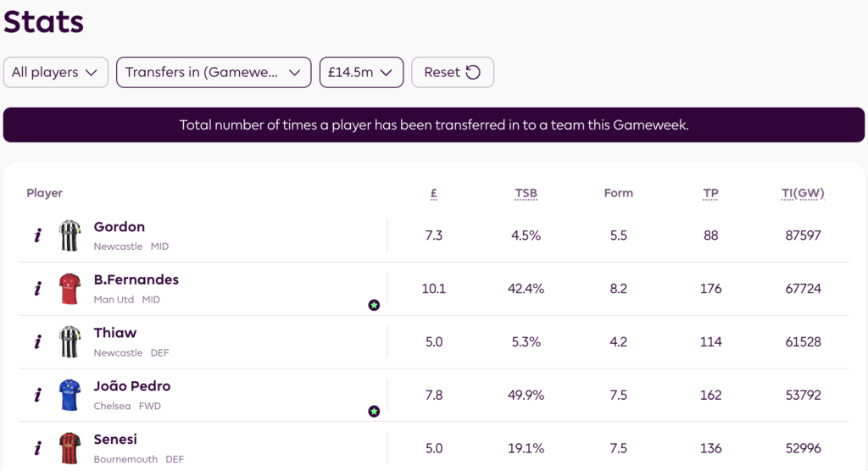Viewport: 868px width, 471px height.
Task: Reset the stats filters
Action: point(453,72)
